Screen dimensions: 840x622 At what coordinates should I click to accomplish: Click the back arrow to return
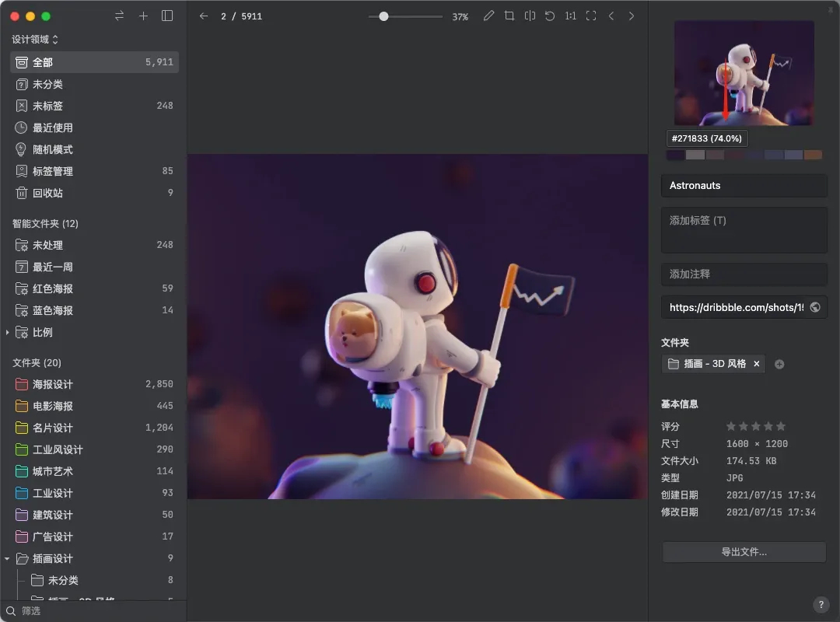(x=204, y=16)
